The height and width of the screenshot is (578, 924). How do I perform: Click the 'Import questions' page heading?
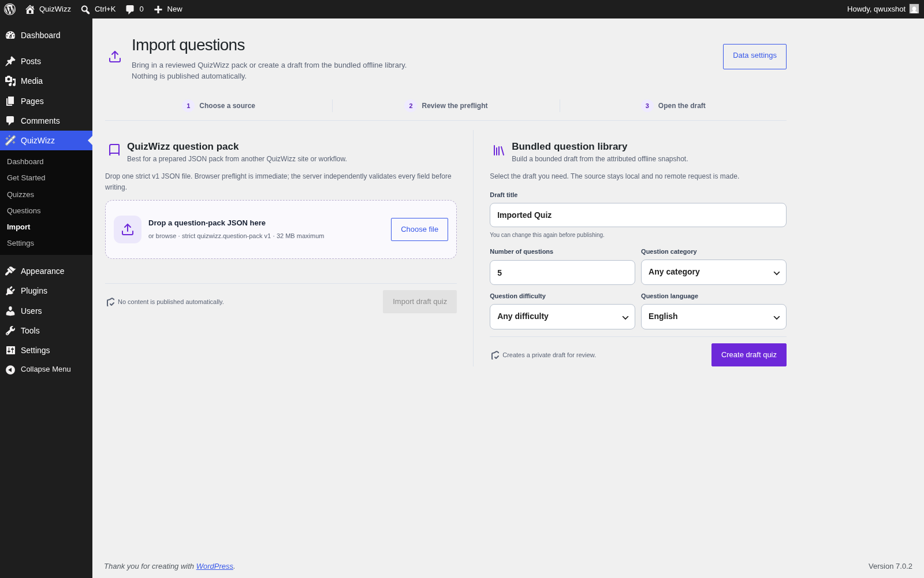(188, 45)
